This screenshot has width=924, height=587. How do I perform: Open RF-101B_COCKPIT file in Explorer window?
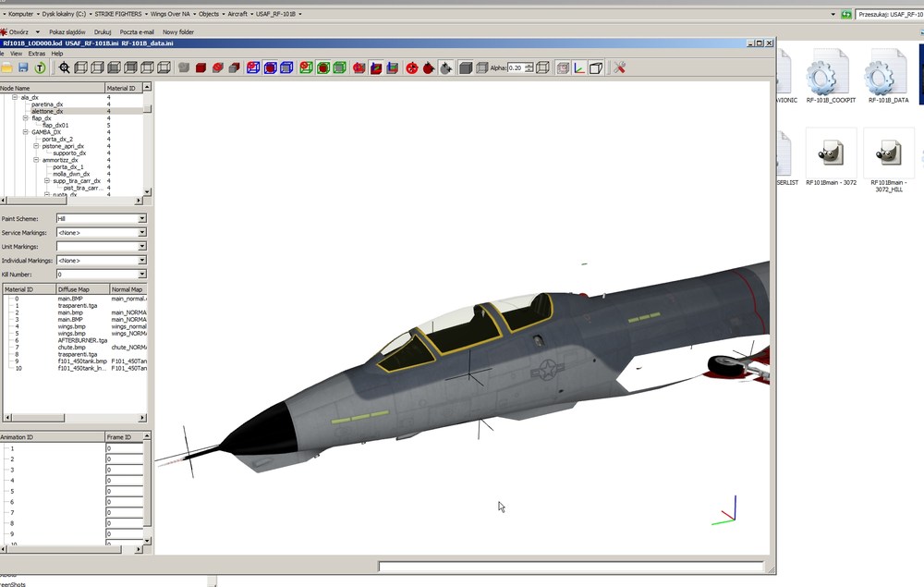tap(831, 78)
